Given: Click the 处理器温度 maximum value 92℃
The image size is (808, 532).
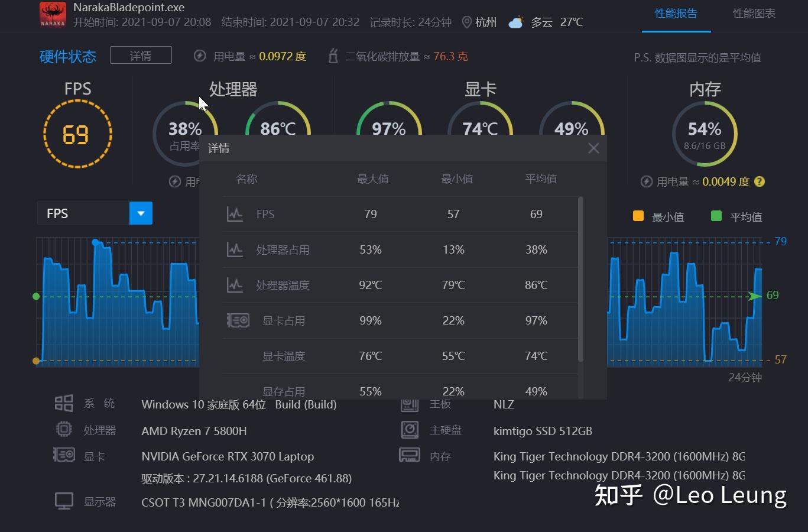Looking at the screenshot, I should coord(371,285).
